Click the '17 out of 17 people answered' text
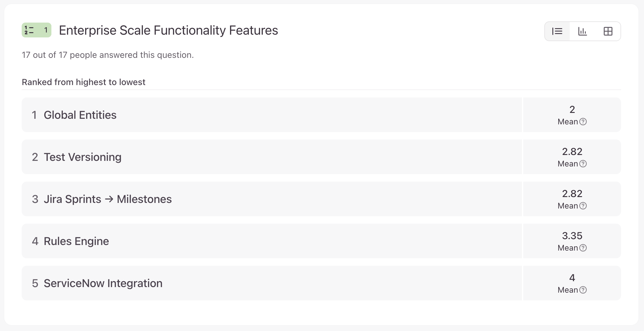644x331 pixels. (107, 55)
